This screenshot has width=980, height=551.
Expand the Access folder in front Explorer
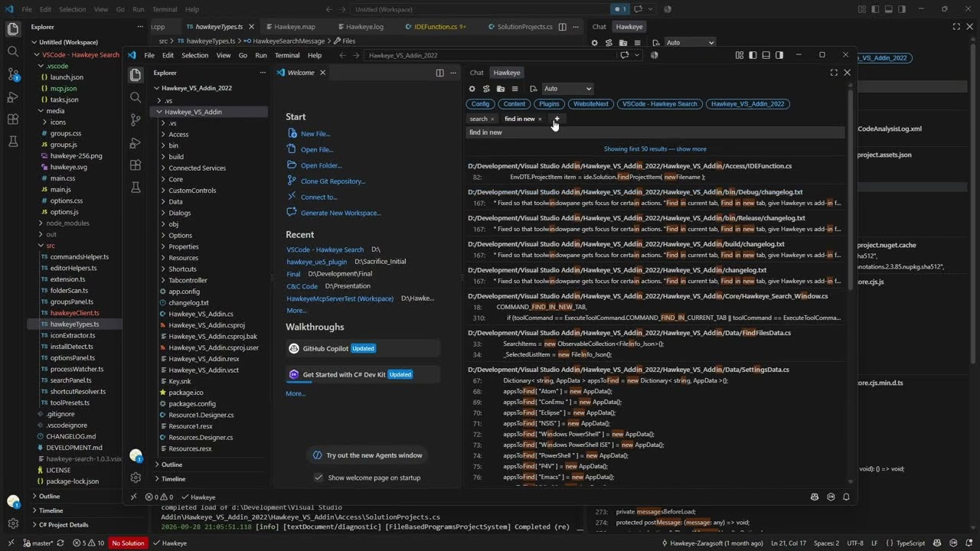(178, 134)
